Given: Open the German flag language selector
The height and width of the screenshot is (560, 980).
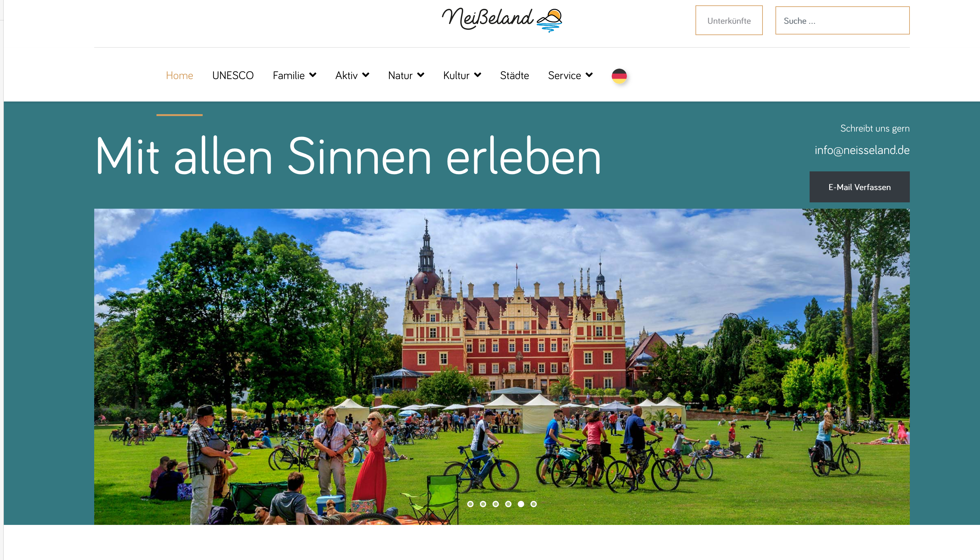Looking at the screenshot, I should [619, 76].
